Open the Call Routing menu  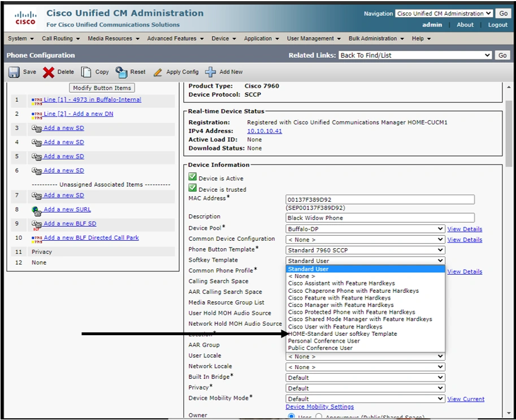tap(60, 38)
